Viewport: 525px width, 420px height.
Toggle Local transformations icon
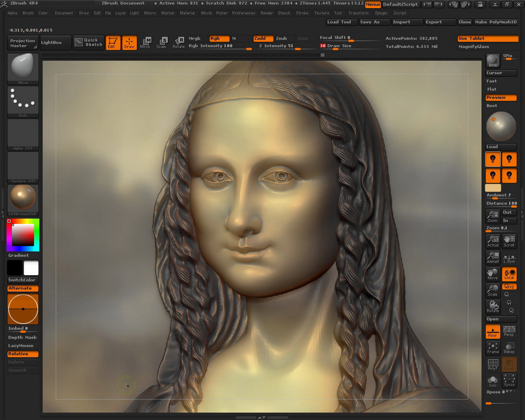(509, 274)
